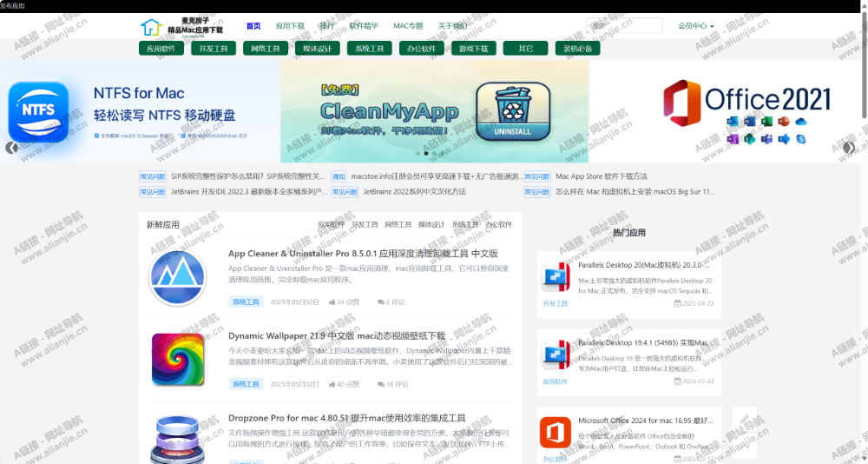Image resolution: width=868 pixels, height=464 pixels.
Task: Open the Dynamic Wallpaper swirl icon
Action: pyautogui.click(x=178, y=359)
